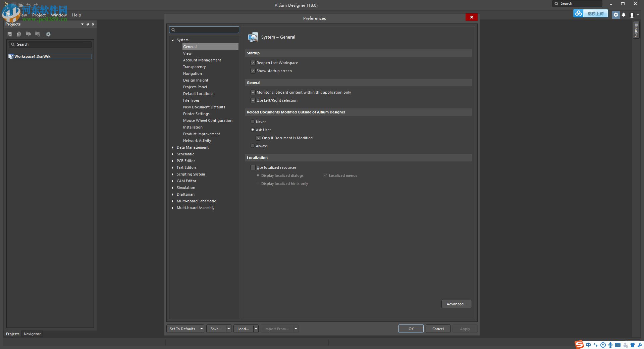Click the Cancel button
Viewport: 644px width, 349px height.
click(438, 329)
